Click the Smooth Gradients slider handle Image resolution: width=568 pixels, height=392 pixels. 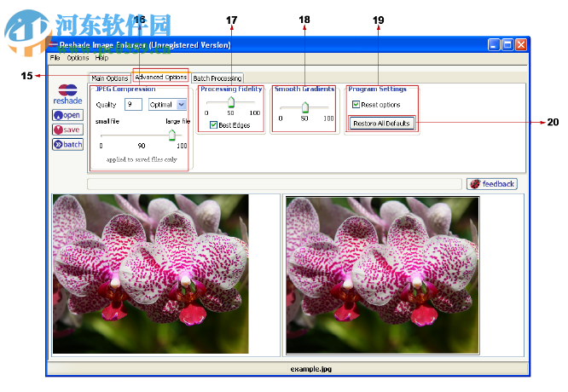(x=305, y=107)
